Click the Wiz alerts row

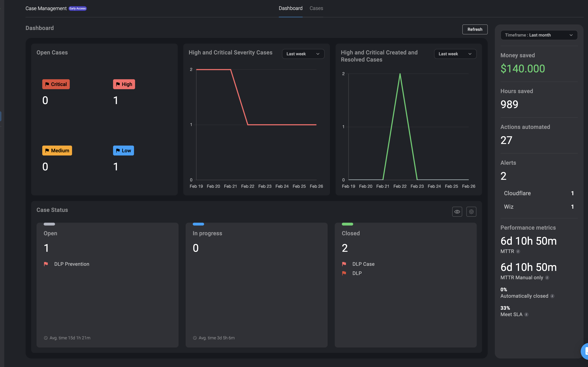539,207
